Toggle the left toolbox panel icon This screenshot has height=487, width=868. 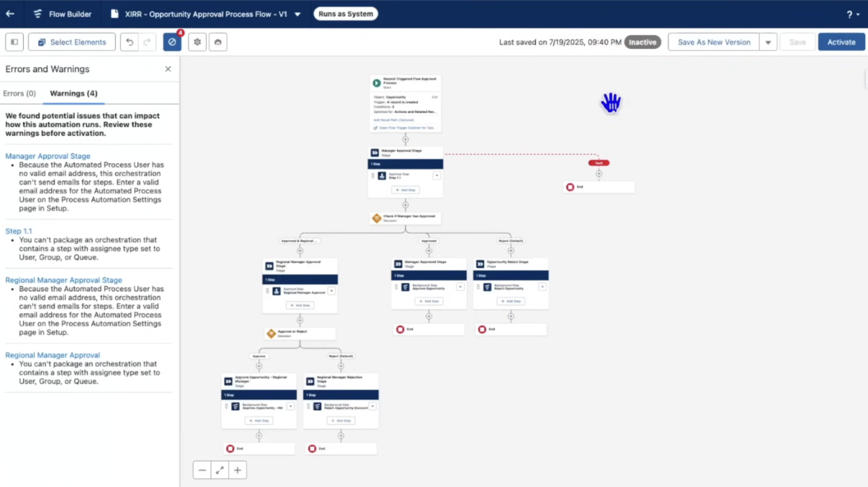coord(15,42)
